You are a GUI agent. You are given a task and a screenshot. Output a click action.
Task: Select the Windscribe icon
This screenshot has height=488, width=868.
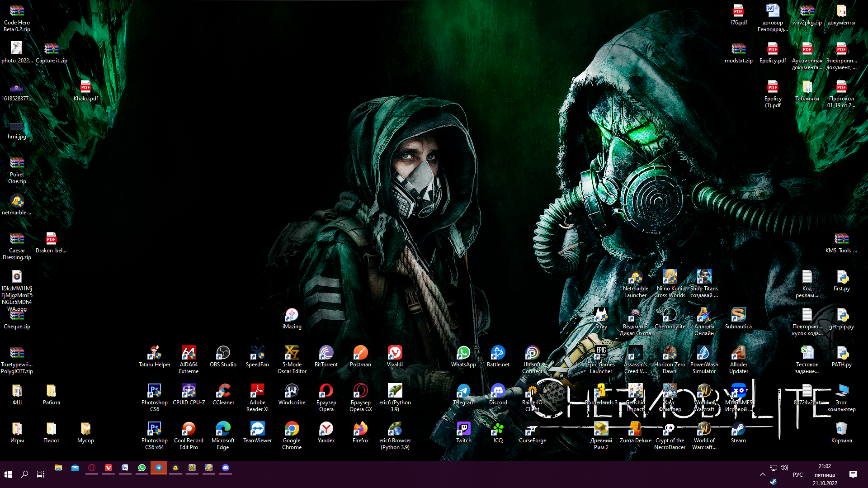click(292, 394)
